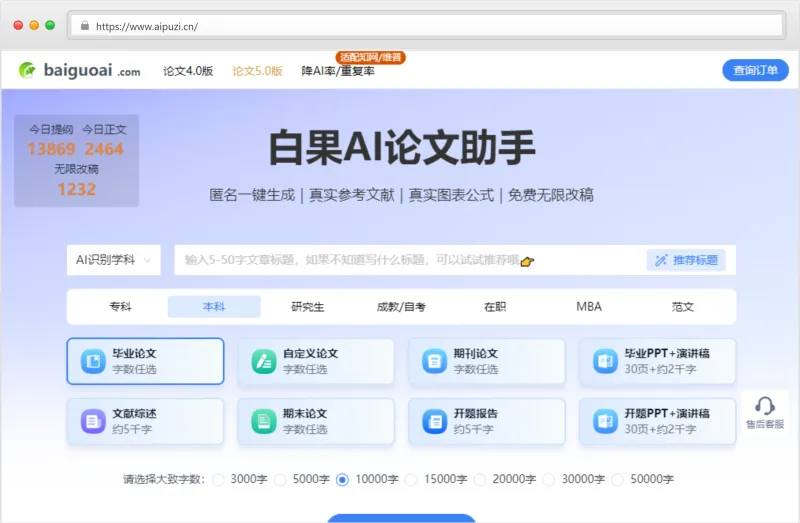Switch to 在职 tab
800x523 pixels.
(x=495, y=307)
